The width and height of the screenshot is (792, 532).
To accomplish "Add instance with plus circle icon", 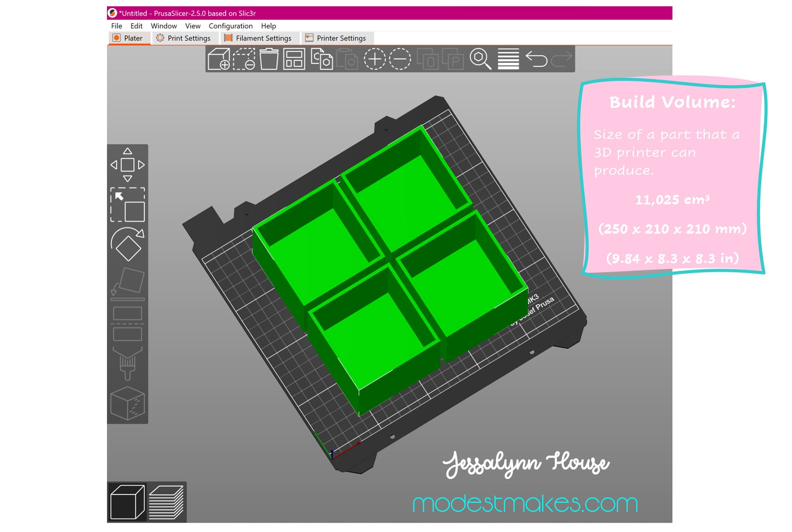I will coord(375,59).
